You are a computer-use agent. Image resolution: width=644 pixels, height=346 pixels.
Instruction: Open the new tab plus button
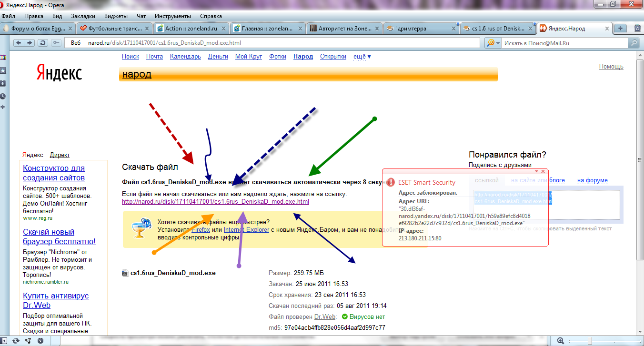tap(620, 28)
